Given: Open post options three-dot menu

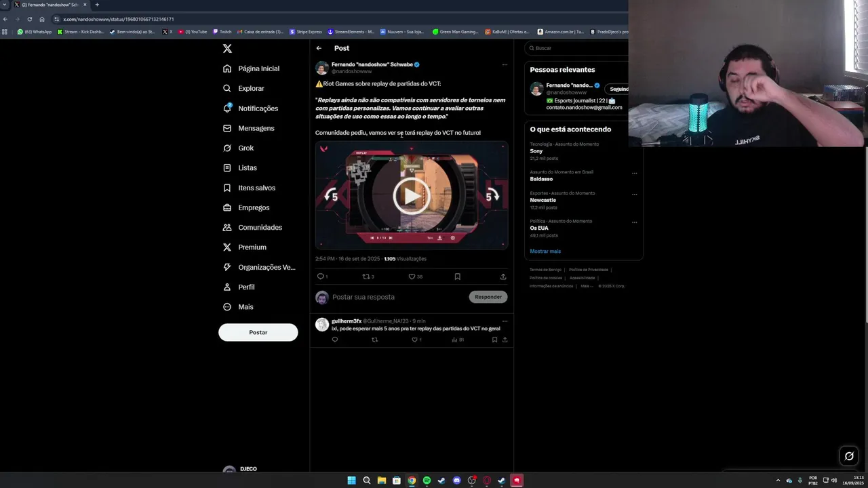Looking at the screenshot, I should coord(505,65).
